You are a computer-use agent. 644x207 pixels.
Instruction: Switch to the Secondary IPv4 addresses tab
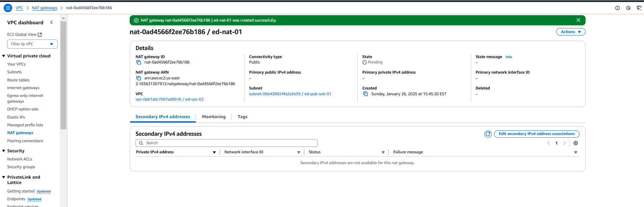coord(163,117)
